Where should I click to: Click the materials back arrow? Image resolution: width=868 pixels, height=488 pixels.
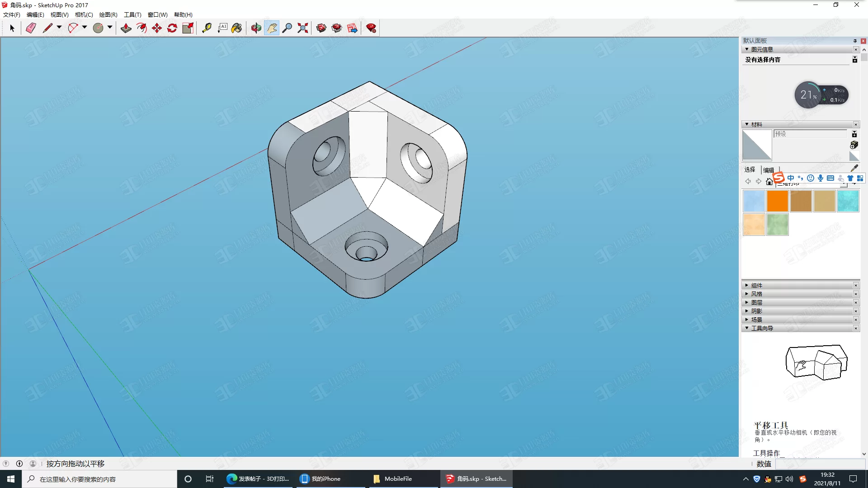tap(748, 181)
